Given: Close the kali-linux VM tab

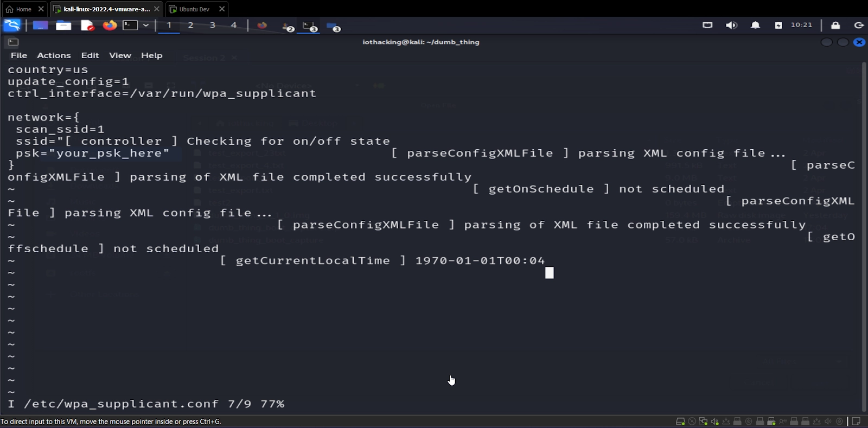Looking at the screenshot, I should [157, 9].
